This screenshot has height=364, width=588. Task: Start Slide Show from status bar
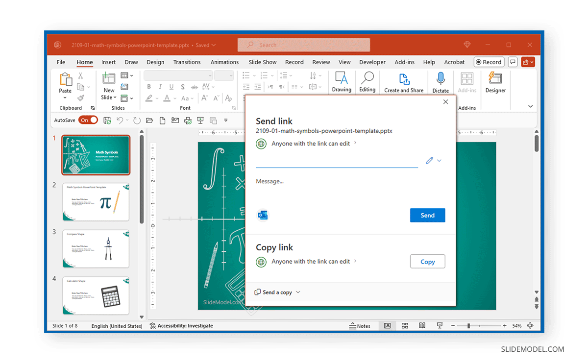pyautogui.click(x=440, y=326)
